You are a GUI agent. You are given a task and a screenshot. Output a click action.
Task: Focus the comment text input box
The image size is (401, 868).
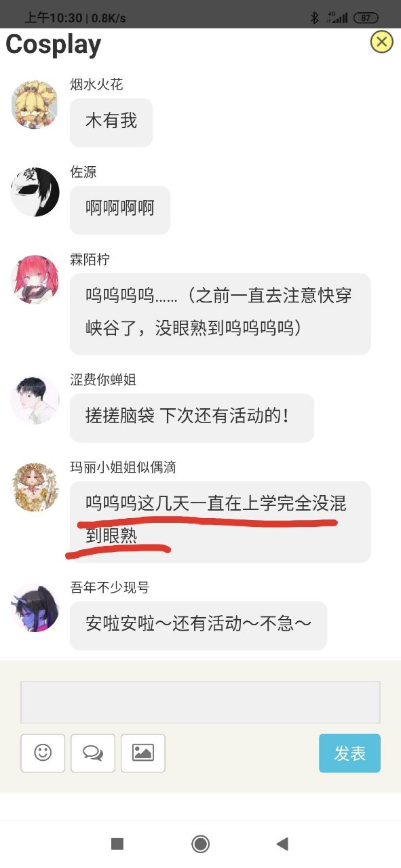(x=200, y=702)
